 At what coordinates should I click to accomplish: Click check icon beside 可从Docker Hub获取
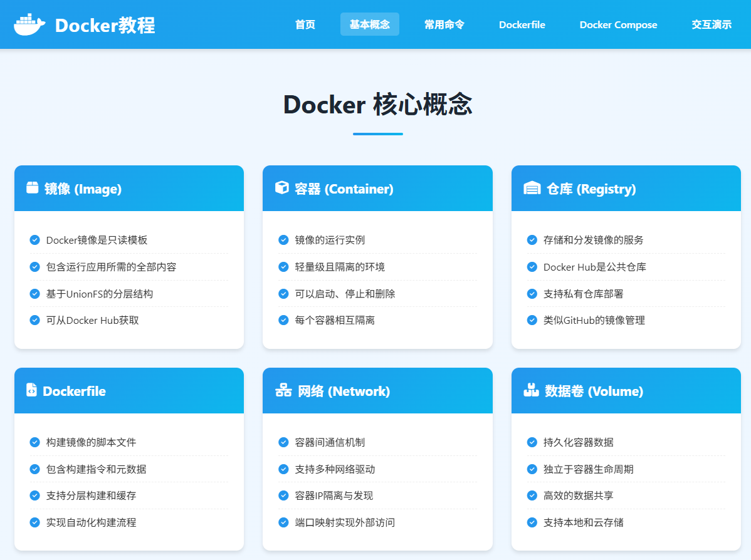(x=35, y=319)
